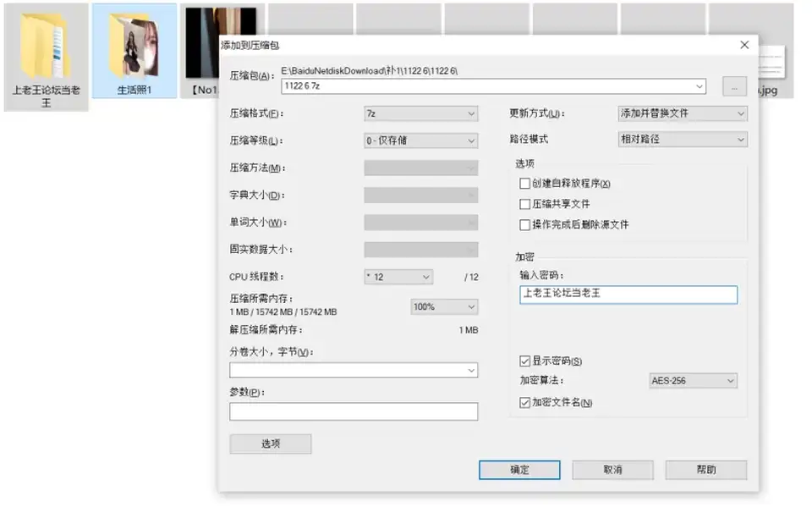Select the 生活照1 folder icon
This screenshot has height=507, width=812.
pyautogui.click(x=134, y=51)
